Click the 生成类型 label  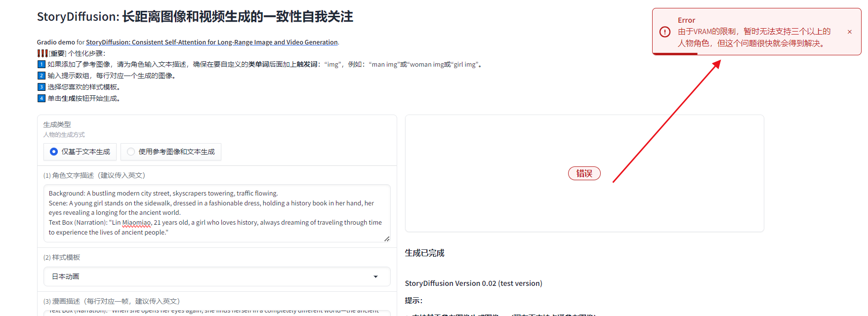57,124
